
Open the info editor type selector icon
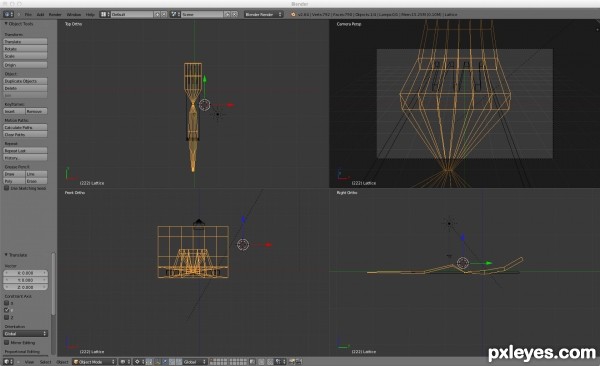(x=8, y=14)
